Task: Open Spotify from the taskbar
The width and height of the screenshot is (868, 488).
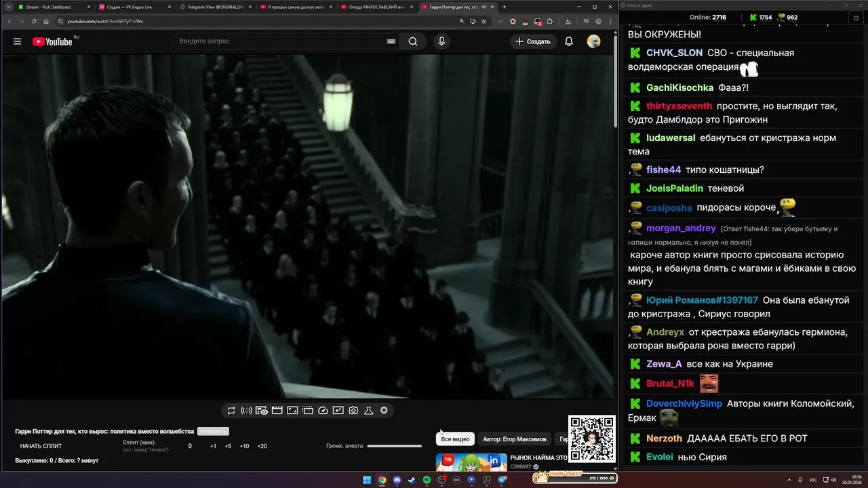Action: 427,480
